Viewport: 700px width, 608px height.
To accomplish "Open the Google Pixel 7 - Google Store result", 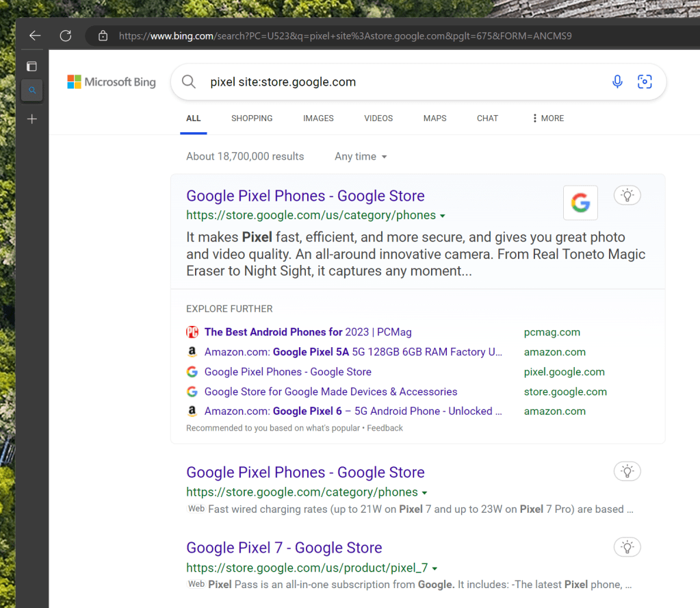I will click(284, 548).
